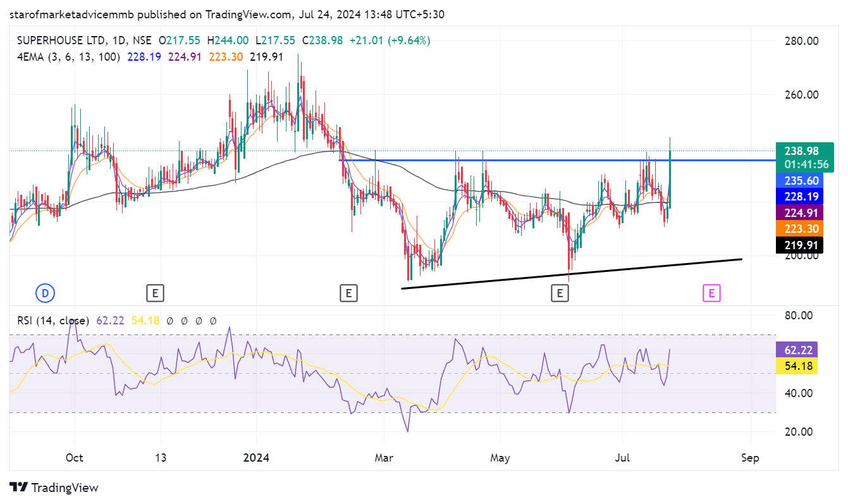This screenshot has height=504, width=848.
Task: Click the Jul label on the time axis
Action: [622, 458]
